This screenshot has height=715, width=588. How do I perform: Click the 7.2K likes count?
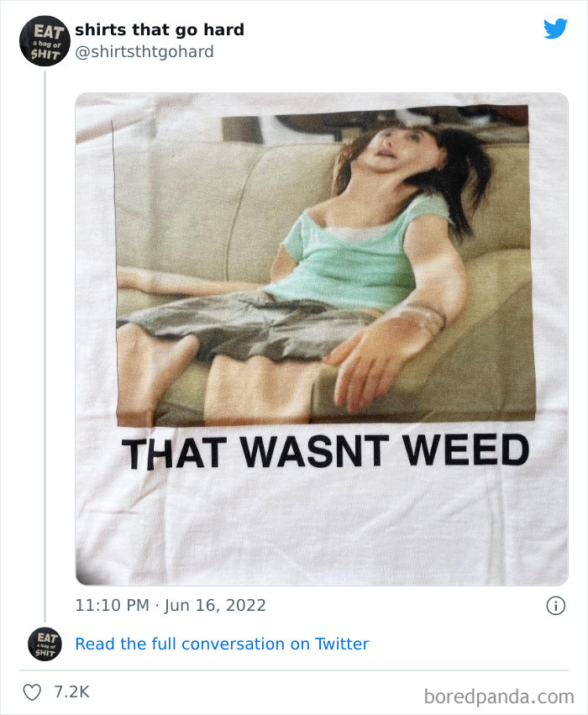(x=71, y=691)
